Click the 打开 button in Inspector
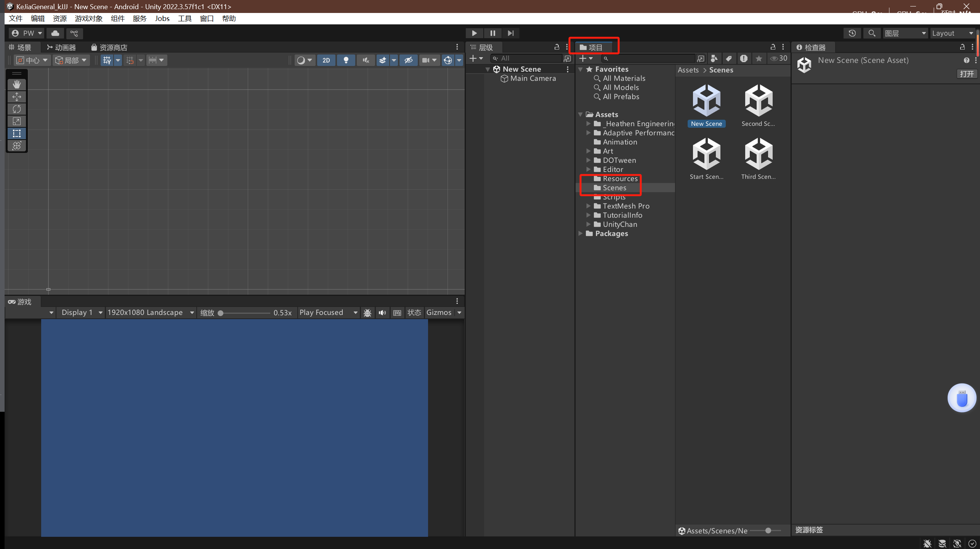980x549 pixels. coord(967,74)
